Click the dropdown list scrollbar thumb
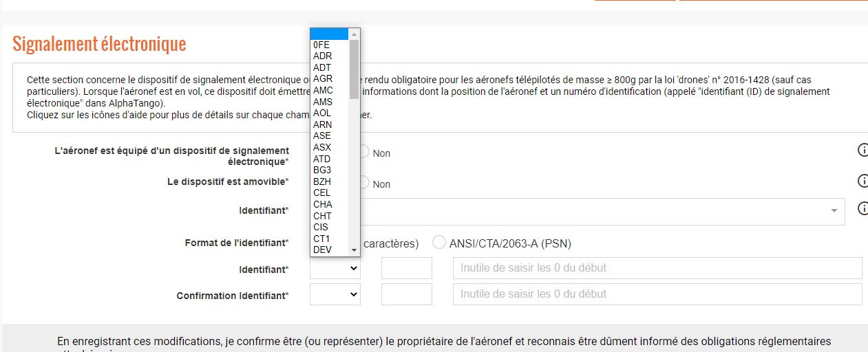The image size is (868, 352). tap(354, 69)
